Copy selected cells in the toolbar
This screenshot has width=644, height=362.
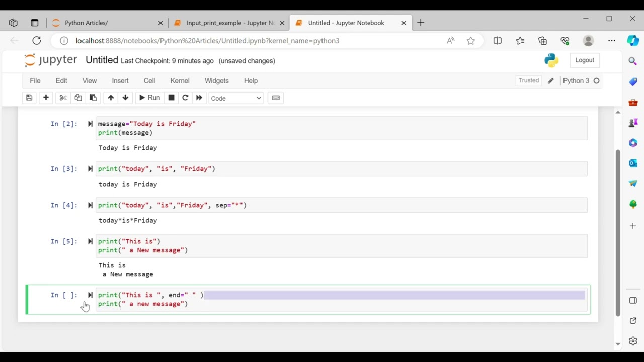tap(78, 98)
